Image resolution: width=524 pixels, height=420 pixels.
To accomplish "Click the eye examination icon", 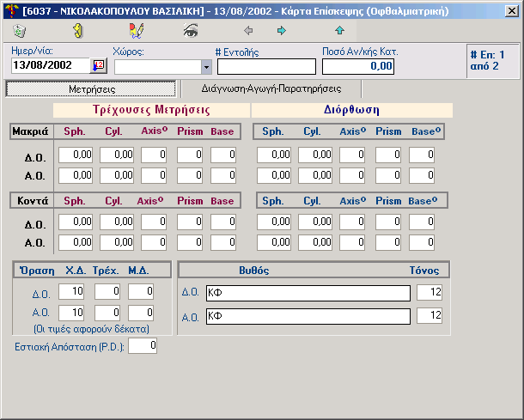I will pos(191,31).
